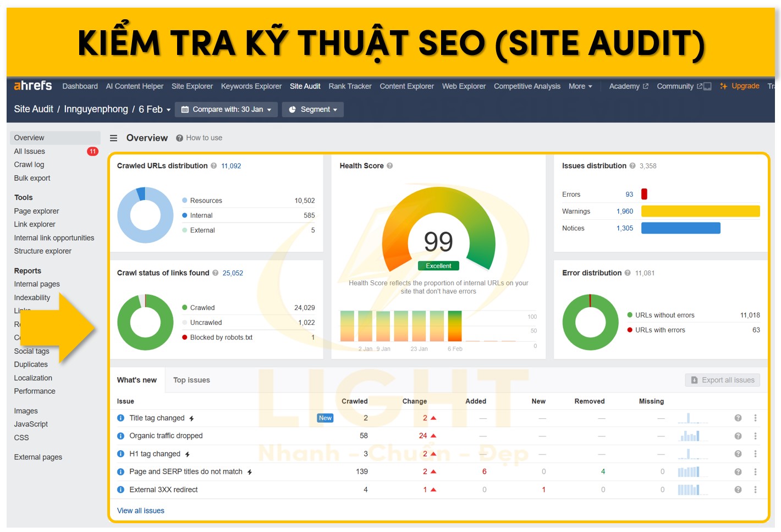Open Bulk export in the sidebar

click(x=32, y=178)
